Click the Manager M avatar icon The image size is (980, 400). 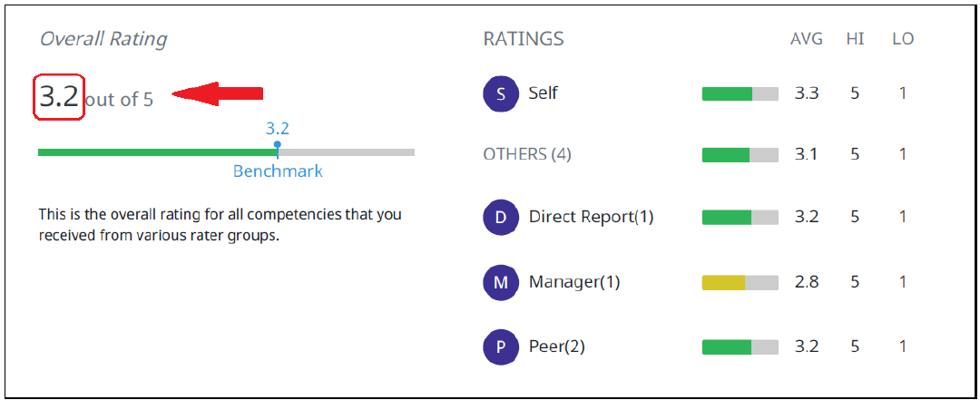tap(501, 282)
